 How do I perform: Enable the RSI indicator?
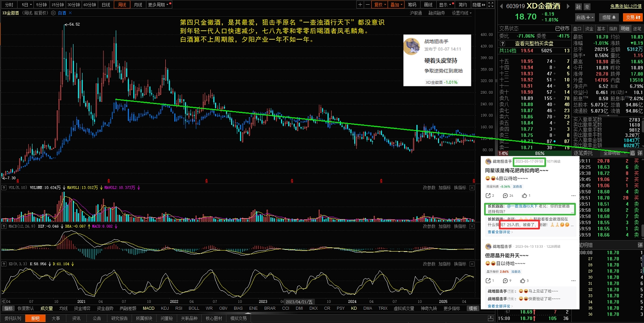coord(179,308)
